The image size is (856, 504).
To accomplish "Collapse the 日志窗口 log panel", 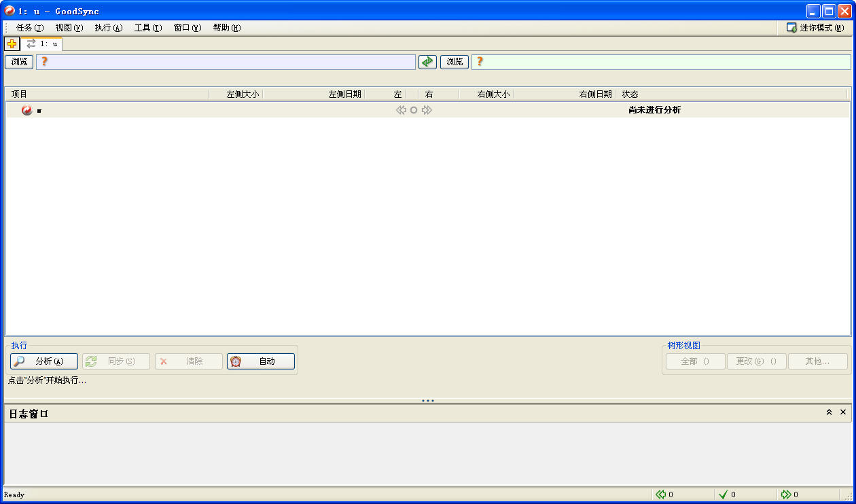I will [829, 412].
